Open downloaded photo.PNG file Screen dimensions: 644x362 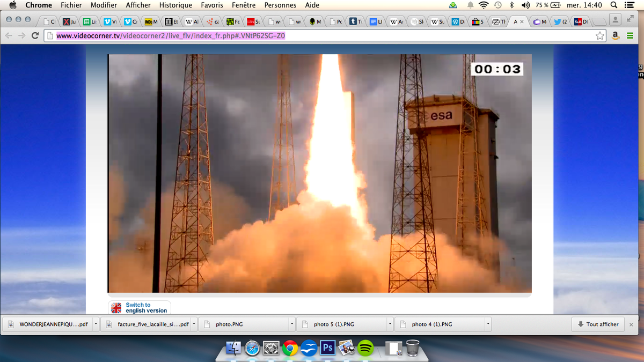245,324
